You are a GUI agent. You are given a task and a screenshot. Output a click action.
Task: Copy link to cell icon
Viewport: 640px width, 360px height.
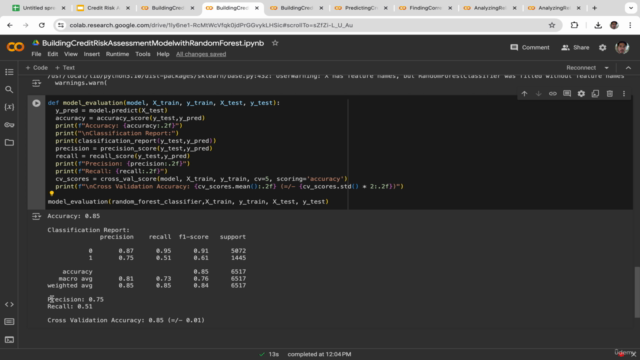pos(553,94)
